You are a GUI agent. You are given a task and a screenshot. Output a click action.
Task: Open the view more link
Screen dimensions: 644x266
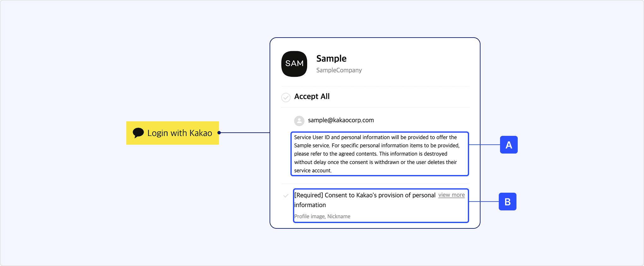click(x=451, y=195)
